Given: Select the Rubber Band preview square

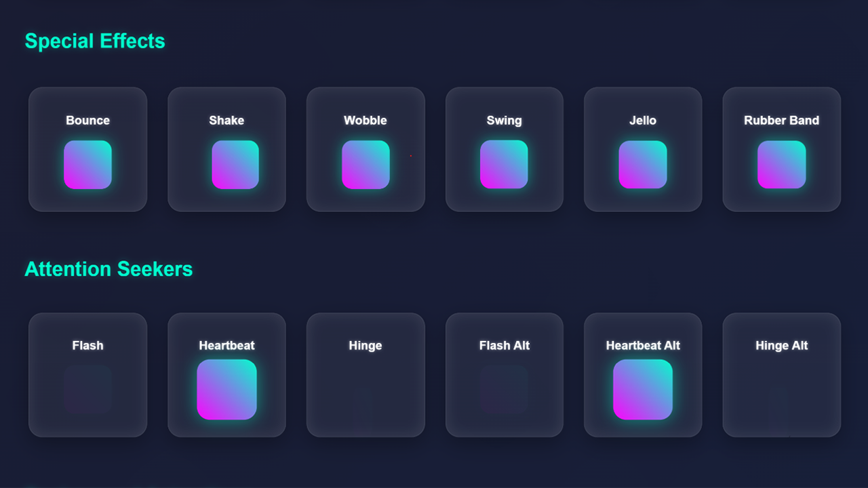Looking at the screenshot, I should pyautogui.click(x=781, y=163).
